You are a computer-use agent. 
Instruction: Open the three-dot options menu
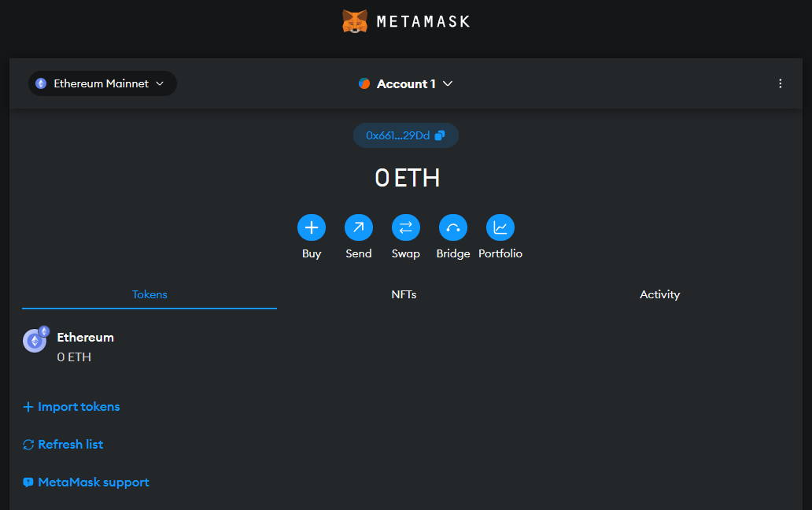[x=780, y=83]
